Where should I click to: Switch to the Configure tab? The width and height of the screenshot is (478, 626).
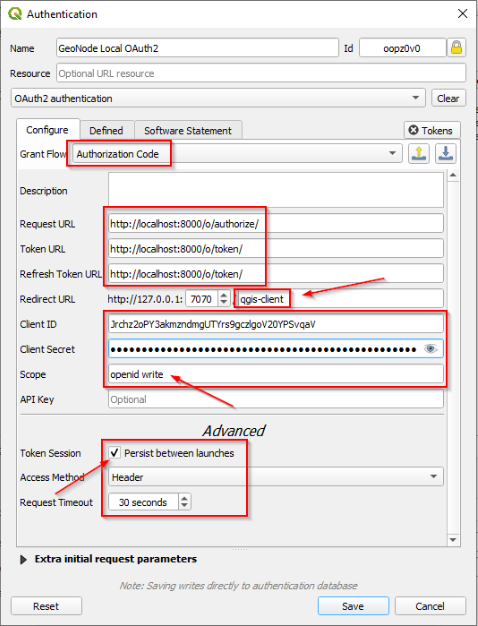(48, 130)
